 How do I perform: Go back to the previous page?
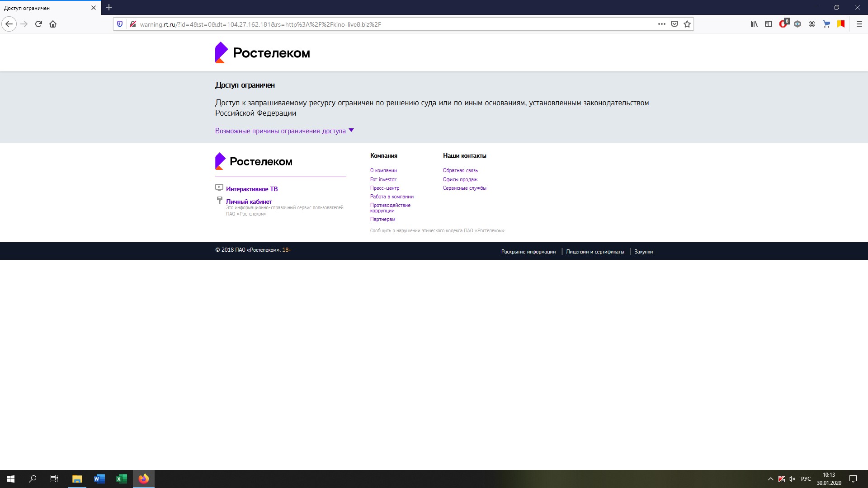9,24
